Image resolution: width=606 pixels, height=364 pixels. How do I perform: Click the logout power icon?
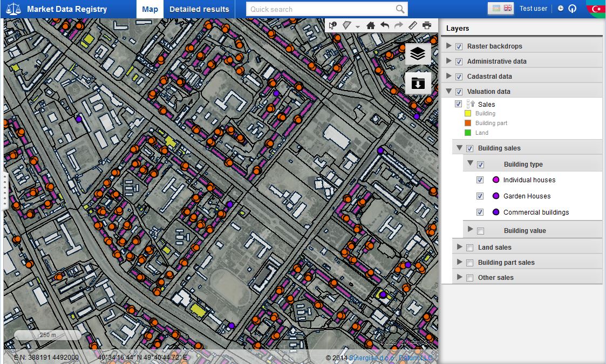coord(573,9)
